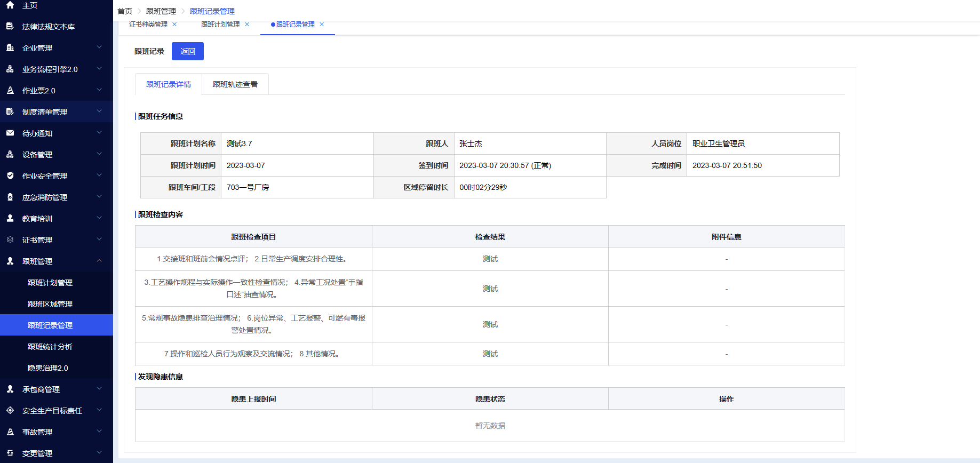Image resolution: width=980 pixels, height=463 pixels.
Task: Click the 设备管理 sidebar icon
Action: 10,154
